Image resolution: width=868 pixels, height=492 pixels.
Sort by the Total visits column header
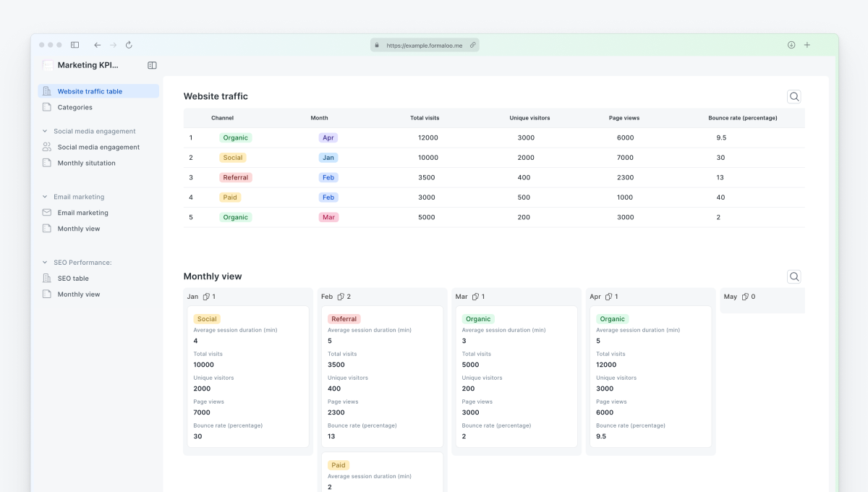pos(425,118)
